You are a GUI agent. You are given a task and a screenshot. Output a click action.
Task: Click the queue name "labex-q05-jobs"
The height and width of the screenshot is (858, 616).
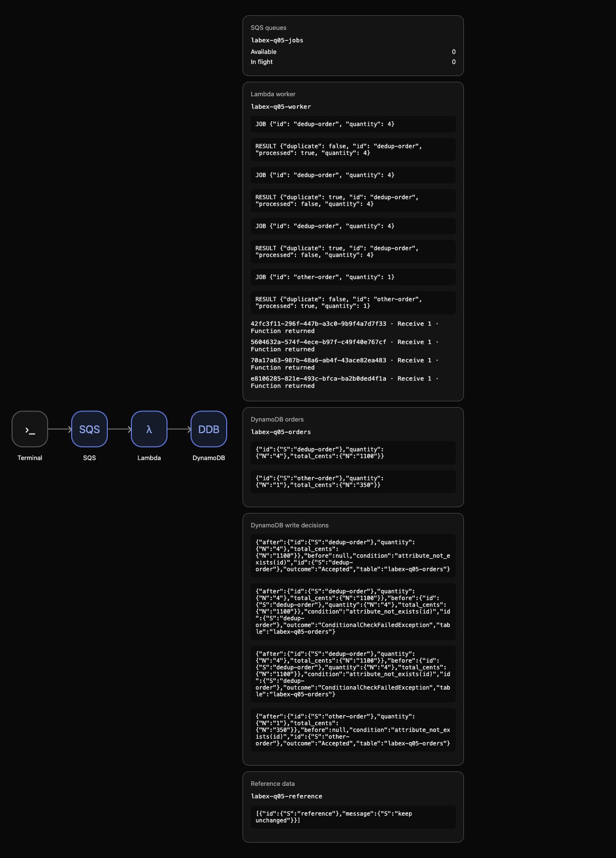(277, 40)
